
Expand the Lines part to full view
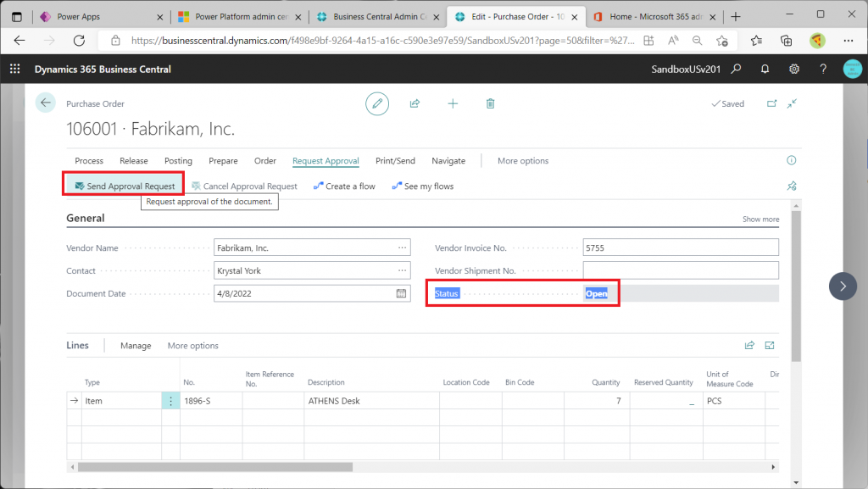(770, 345)
